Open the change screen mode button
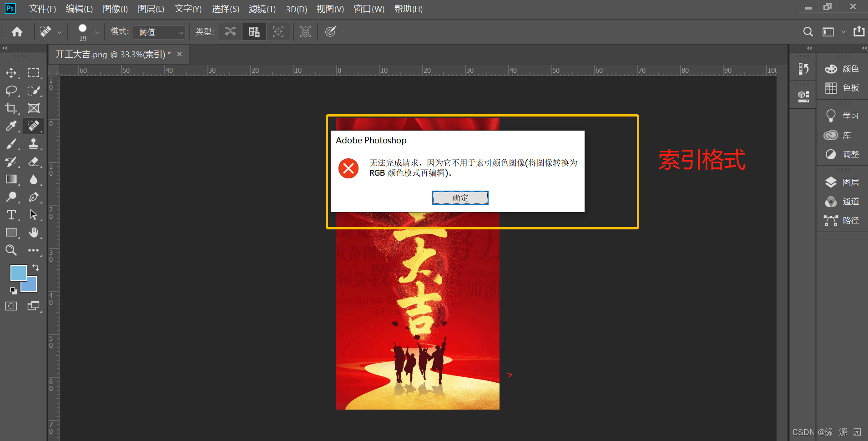 tap(34, 306)
